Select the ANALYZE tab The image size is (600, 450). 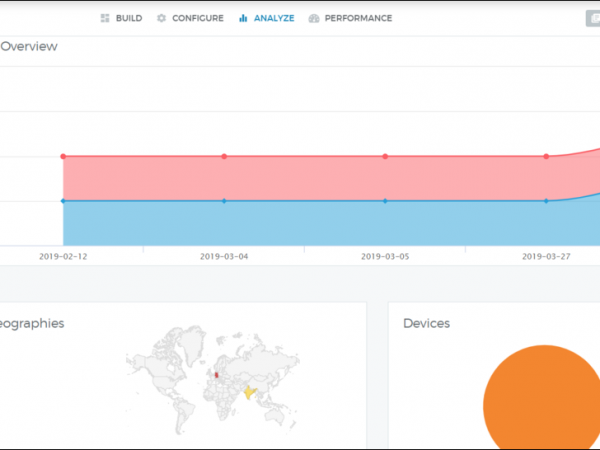273,18
